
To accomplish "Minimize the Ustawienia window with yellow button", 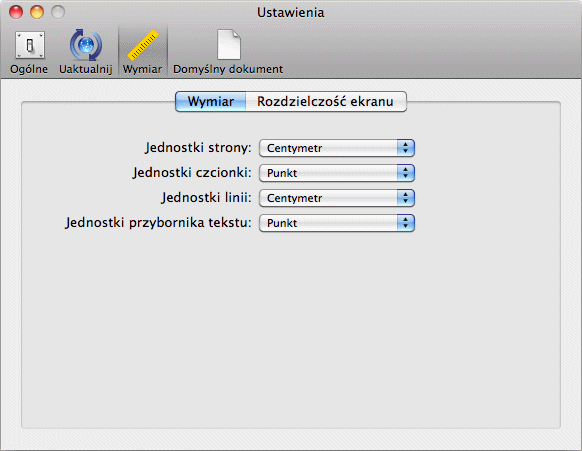I will 37,12.
